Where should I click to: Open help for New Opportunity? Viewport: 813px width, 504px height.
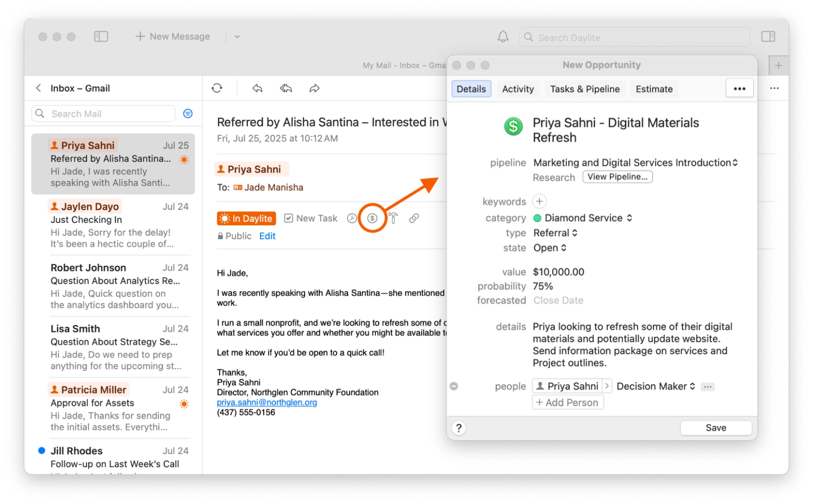tap(459, 428)
